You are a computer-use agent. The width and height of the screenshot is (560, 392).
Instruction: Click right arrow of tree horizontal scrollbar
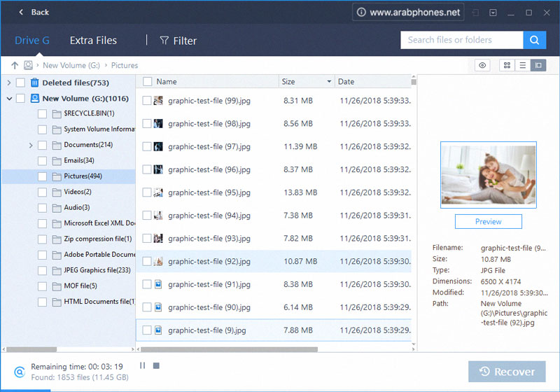[x=133, y=349]
